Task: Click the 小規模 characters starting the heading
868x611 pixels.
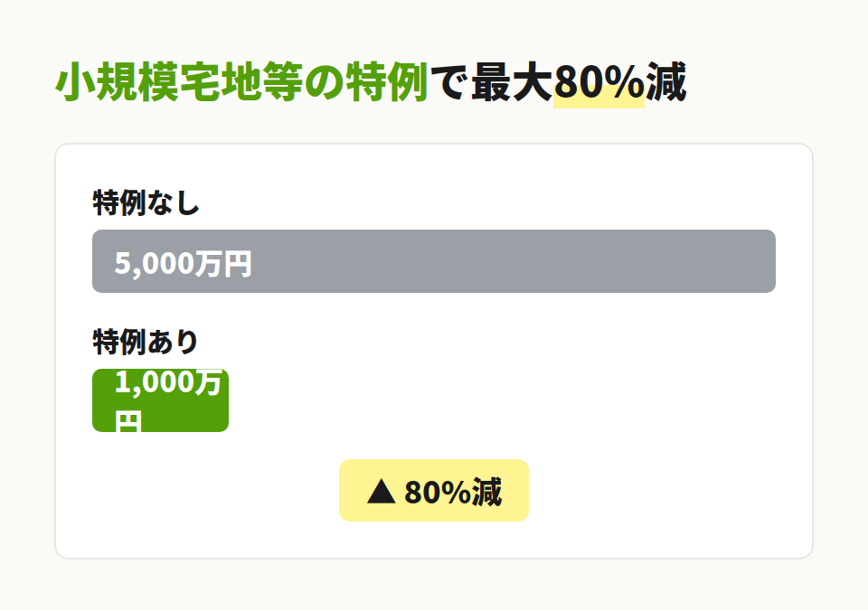Action: [118, 82]
